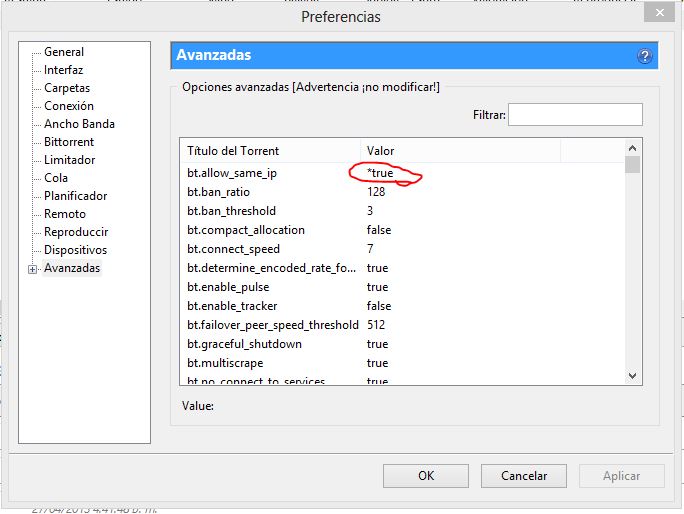Click value 128 of bt.ban_ratio
This screenshot has width=684, height=514.
376,192
